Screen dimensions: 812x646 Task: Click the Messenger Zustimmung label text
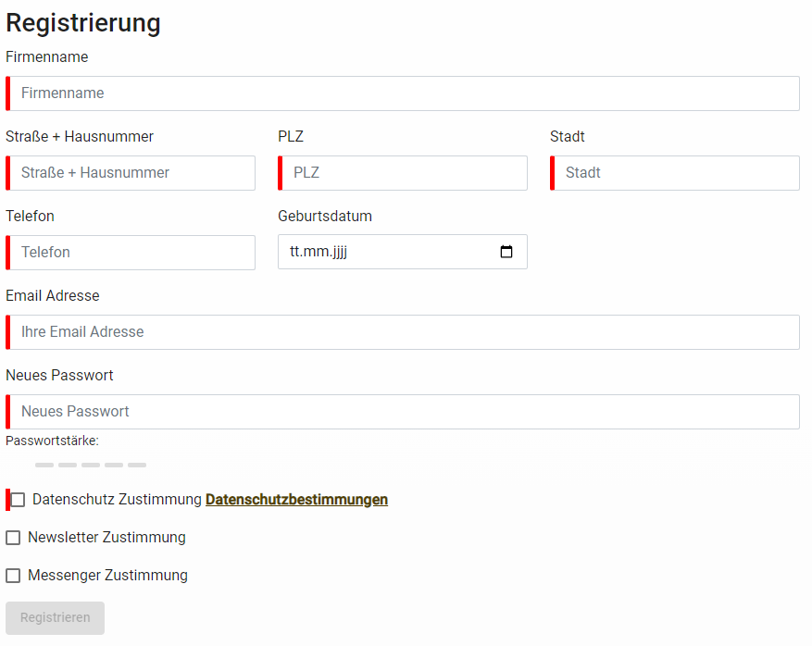(x=107, y=576)
